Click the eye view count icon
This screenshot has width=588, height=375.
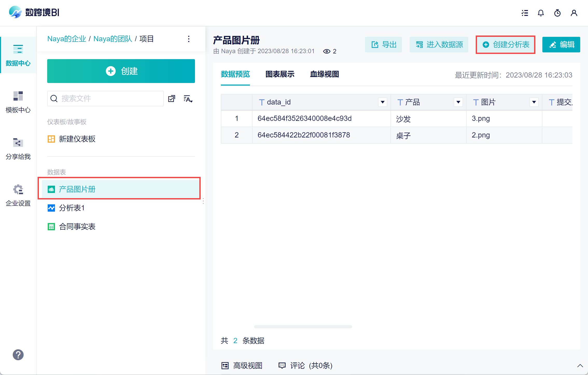click(327, 51)
